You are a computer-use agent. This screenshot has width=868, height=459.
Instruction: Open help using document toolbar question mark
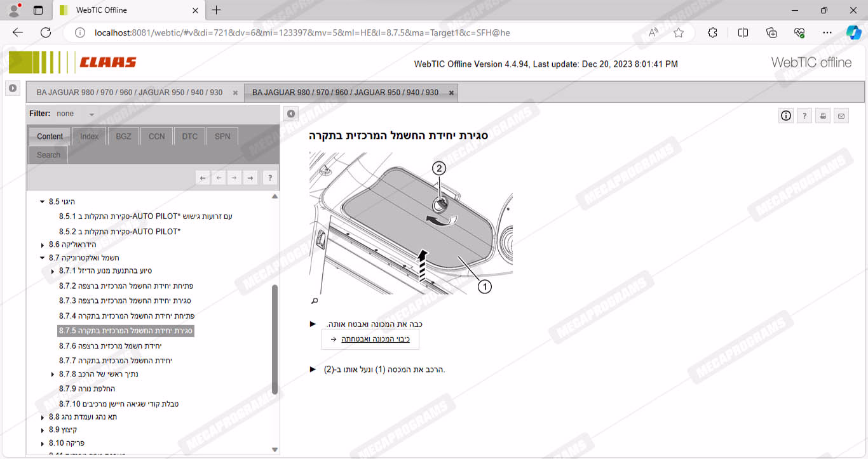coord(804,116)
